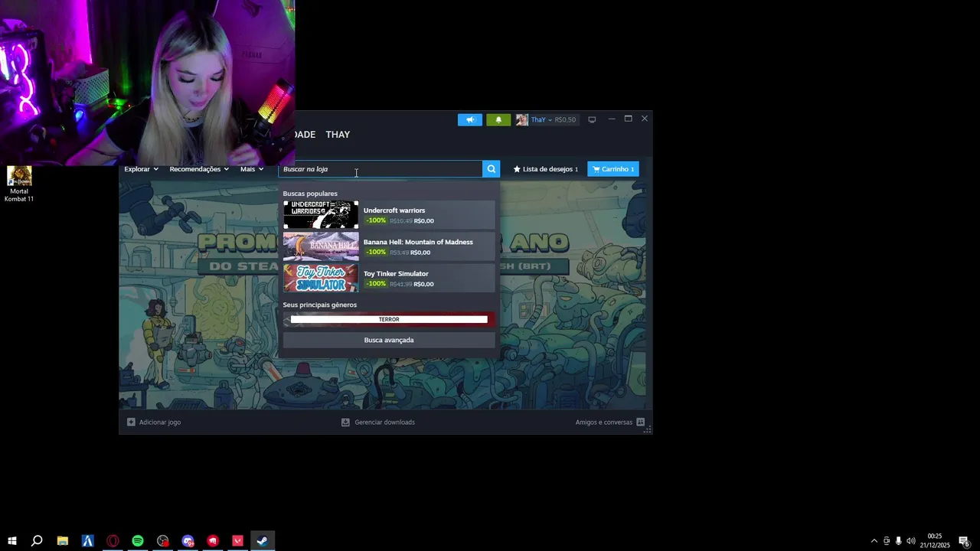Expand the Recomendações dropdown menu
This screenshot has width=980, height=551.
point(199,169)
